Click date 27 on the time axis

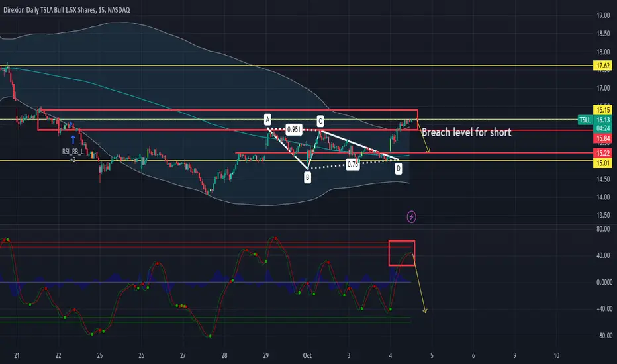[x=183, y=356]
